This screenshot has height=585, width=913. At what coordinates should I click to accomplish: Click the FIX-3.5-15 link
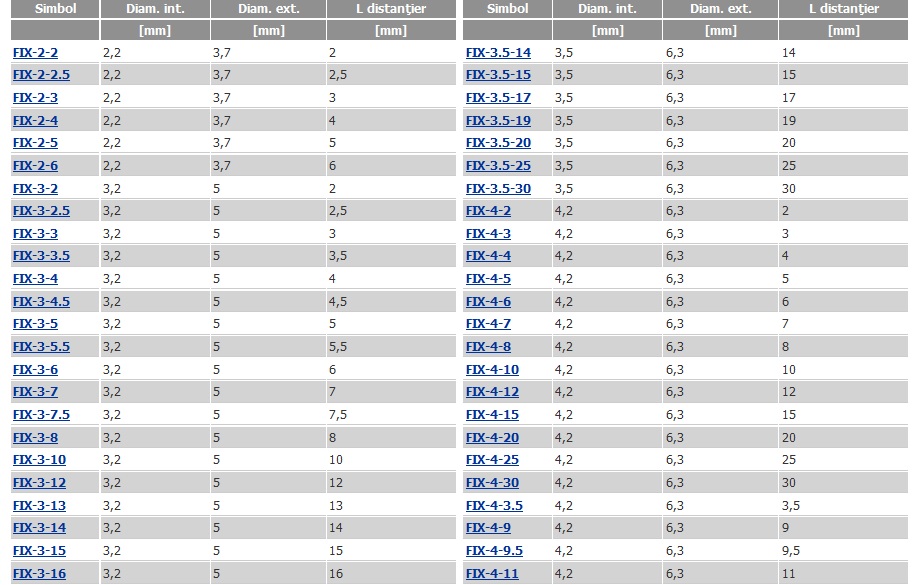[x=498, y=75]
